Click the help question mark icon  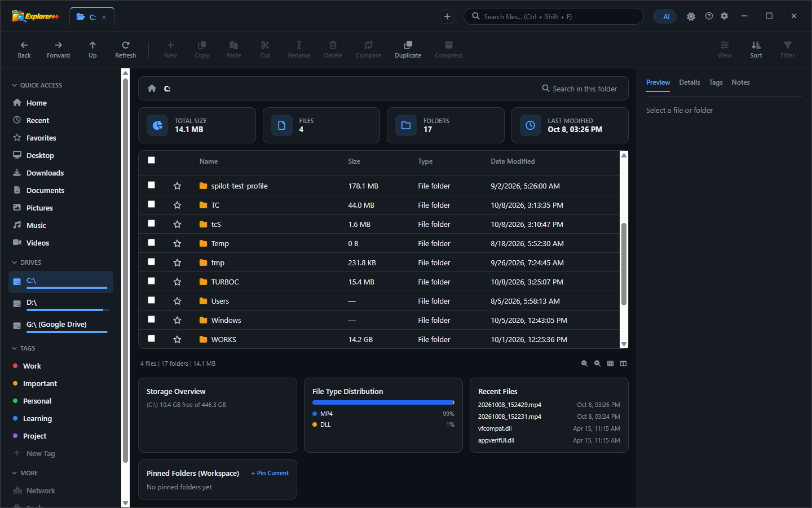click(x=709, y=16)
